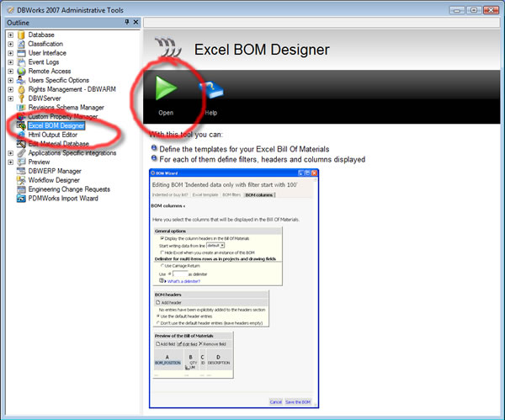Select Edit Material Database in outline
Viewport: 505px width, 420px height.
58,144
